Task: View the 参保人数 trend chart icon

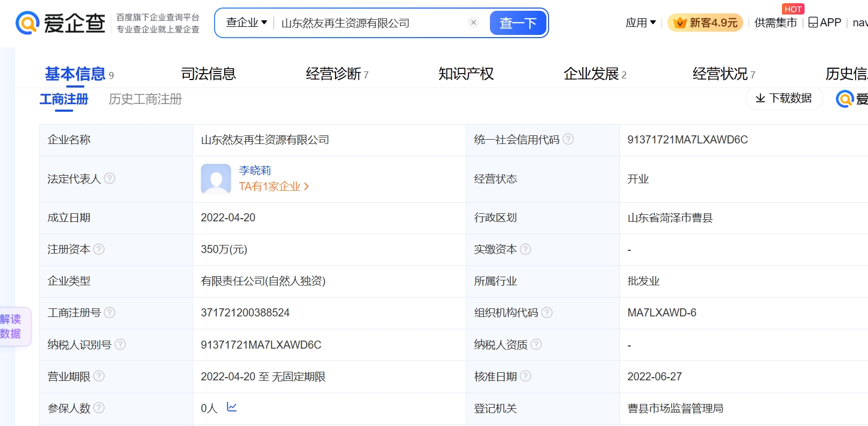Action: 232,407
